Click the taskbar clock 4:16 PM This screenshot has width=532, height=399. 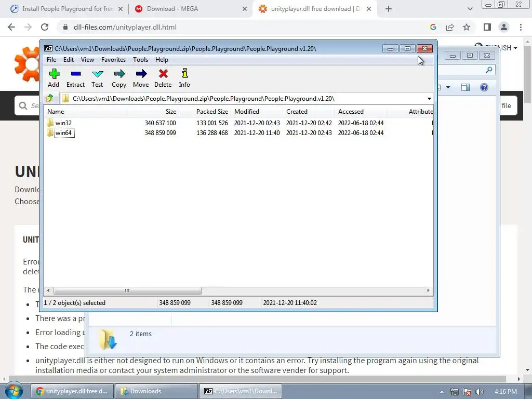(506, 392)
